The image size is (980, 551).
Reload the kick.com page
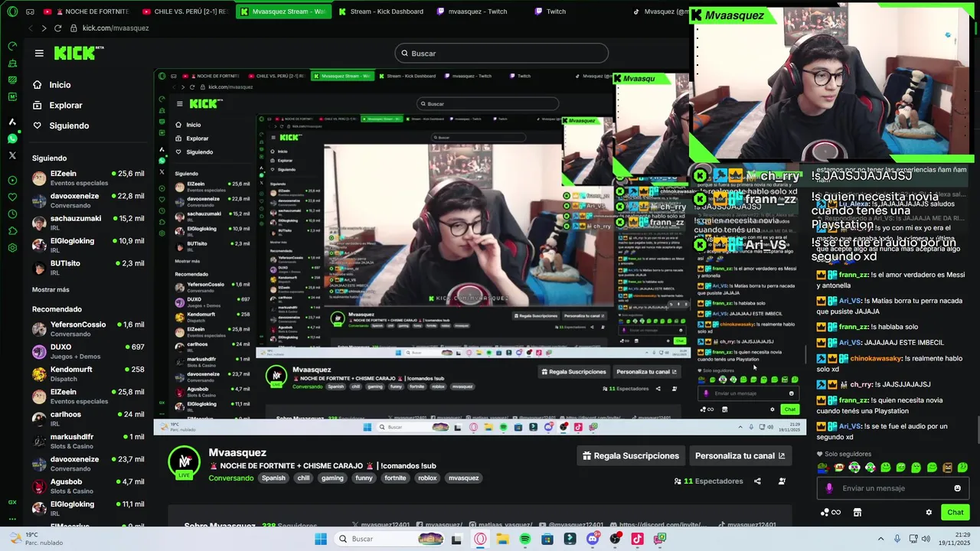(x=57, y=28)
